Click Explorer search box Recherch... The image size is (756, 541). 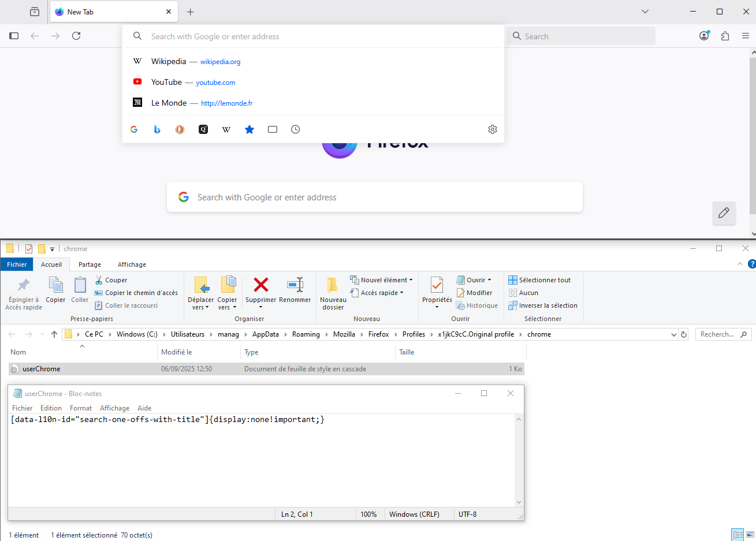(724, 334)
